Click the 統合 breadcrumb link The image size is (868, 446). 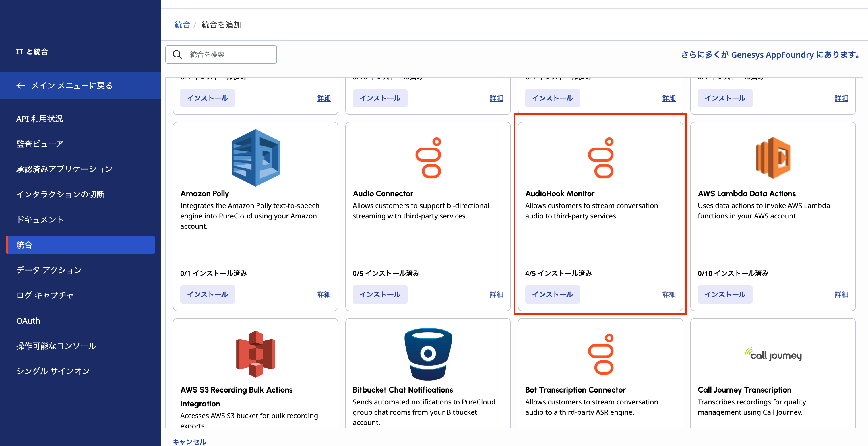point(182,25)
